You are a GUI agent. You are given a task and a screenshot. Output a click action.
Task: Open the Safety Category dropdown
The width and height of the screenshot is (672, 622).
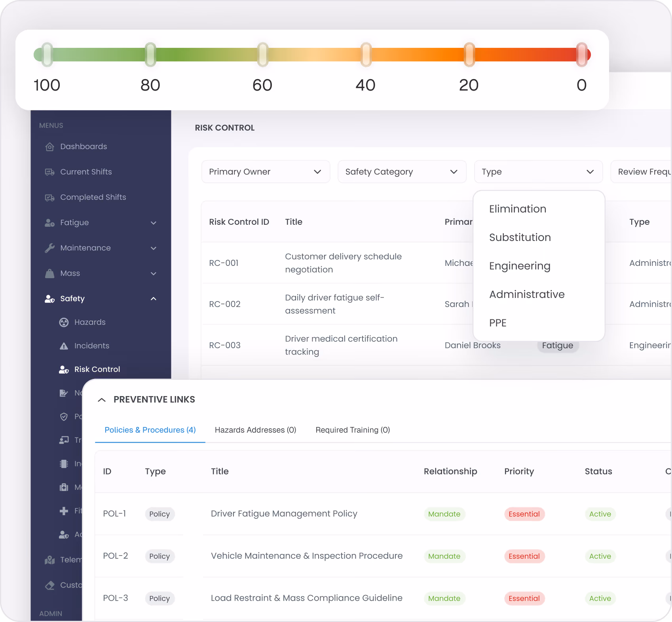402,172
